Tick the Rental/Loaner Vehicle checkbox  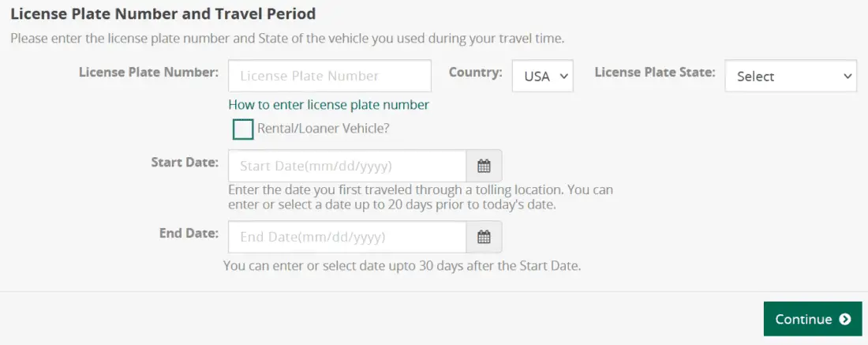click(x=243, y=129)
